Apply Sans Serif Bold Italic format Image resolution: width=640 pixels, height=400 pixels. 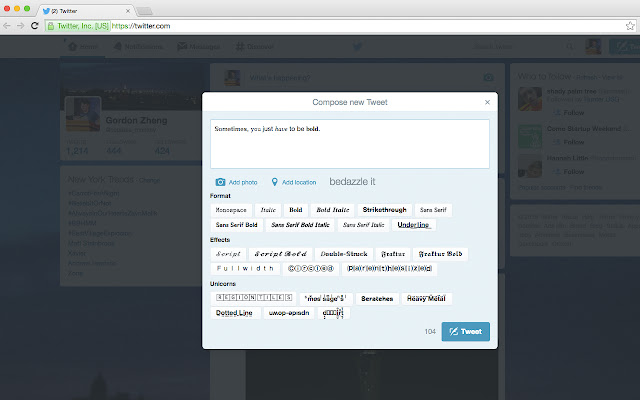(x=300, y=225)
